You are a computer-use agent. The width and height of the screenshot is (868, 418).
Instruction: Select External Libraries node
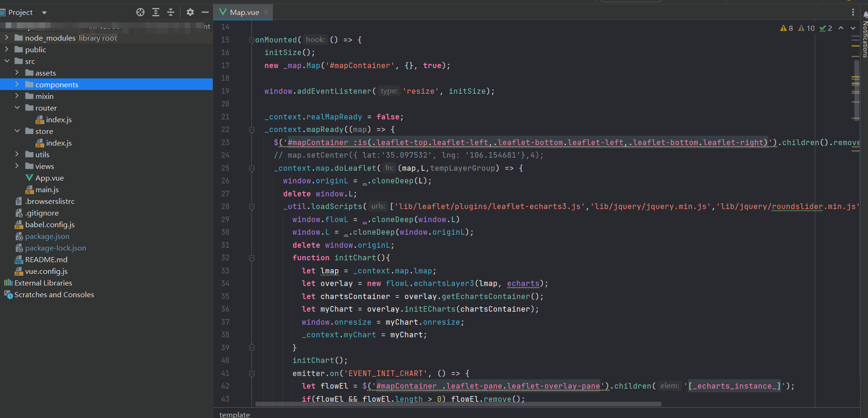click(x=43, y=283)
